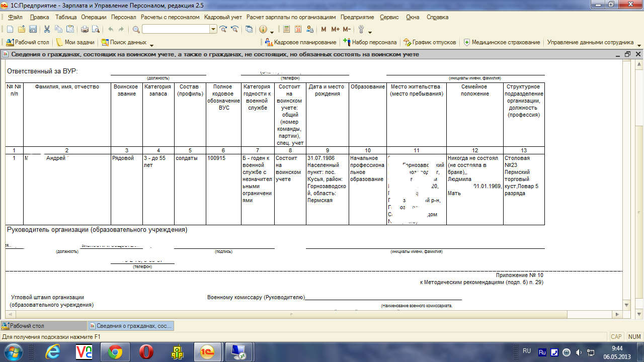Screen dimensions: 644x362
Task: Click the magnifier Find icon
Action: 136,29
